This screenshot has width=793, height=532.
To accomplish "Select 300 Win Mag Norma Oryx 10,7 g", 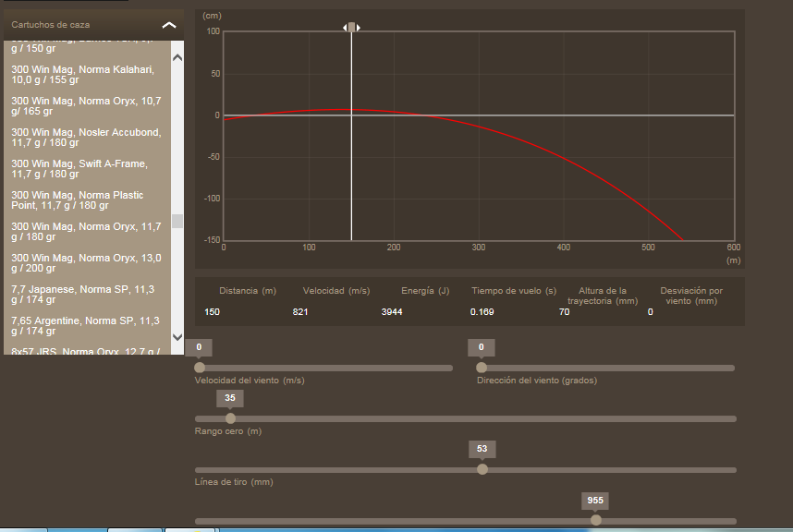I will pos(84,106).
